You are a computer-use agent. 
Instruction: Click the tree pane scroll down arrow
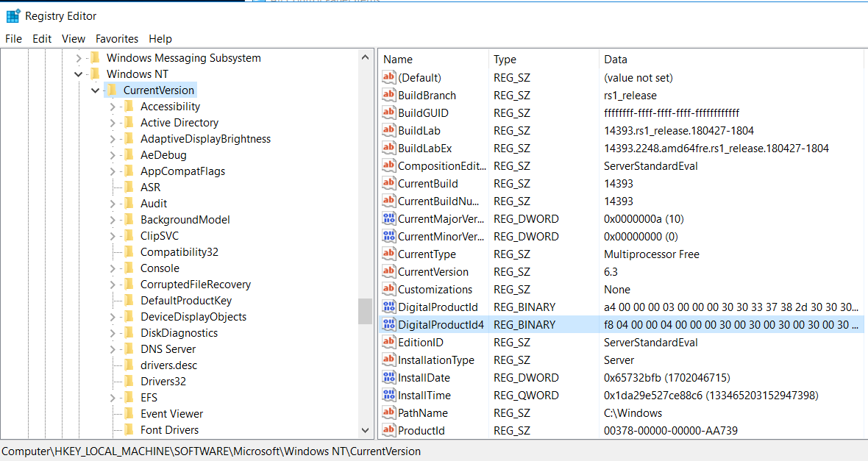click(x=366, y=430)
